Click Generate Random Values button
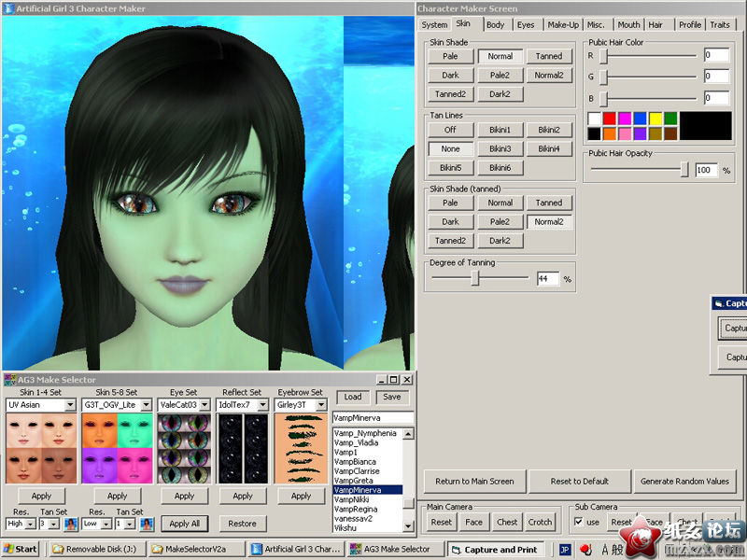This screenshot has height=560, width=747. 684,482
